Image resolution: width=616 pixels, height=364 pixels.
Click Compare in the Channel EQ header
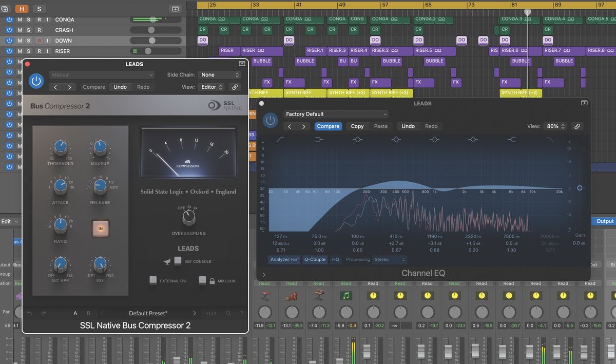click(x=328, y=126)
